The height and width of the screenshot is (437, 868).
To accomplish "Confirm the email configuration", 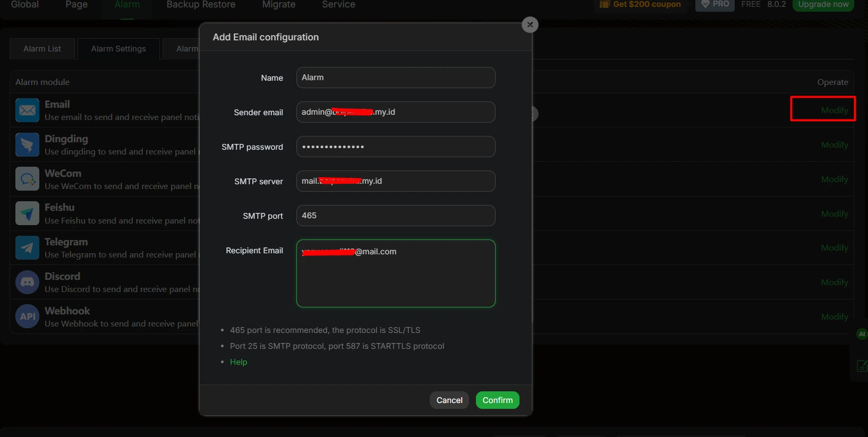I will (x=497, y=400).
